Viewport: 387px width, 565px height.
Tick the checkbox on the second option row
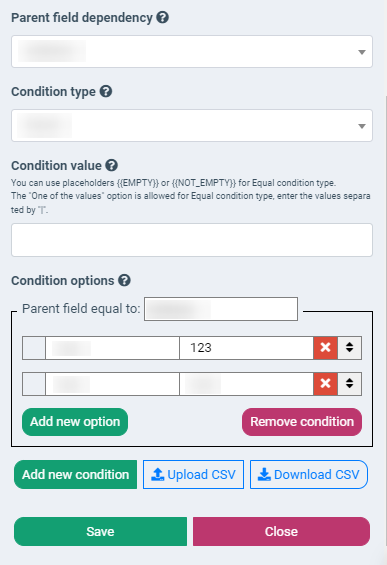coord(34,384)
